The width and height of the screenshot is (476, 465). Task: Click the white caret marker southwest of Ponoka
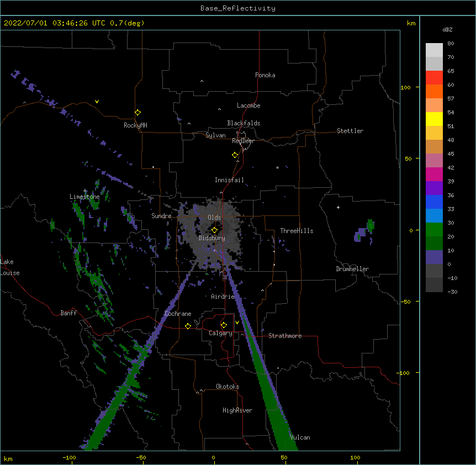[202, 81]
